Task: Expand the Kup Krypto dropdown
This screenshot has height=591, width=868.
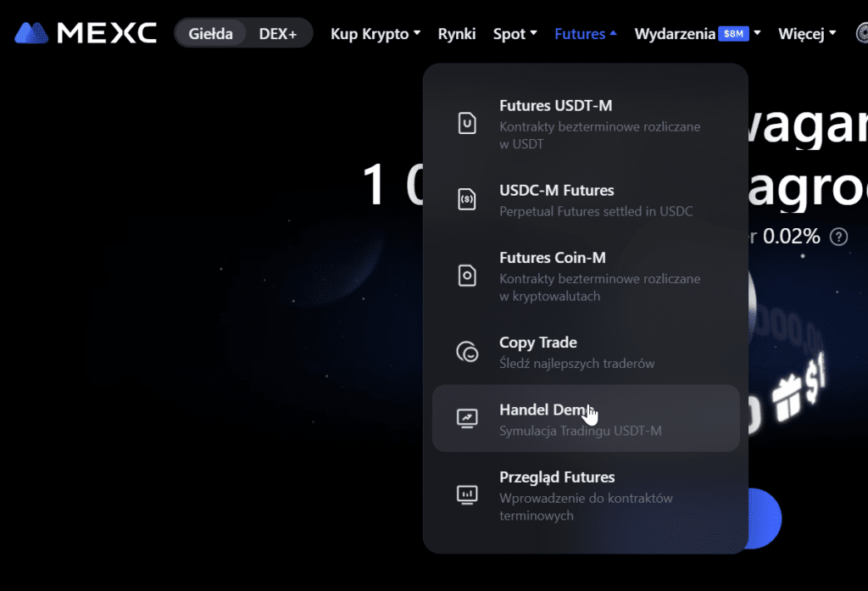Action: (x=375, y=34)
